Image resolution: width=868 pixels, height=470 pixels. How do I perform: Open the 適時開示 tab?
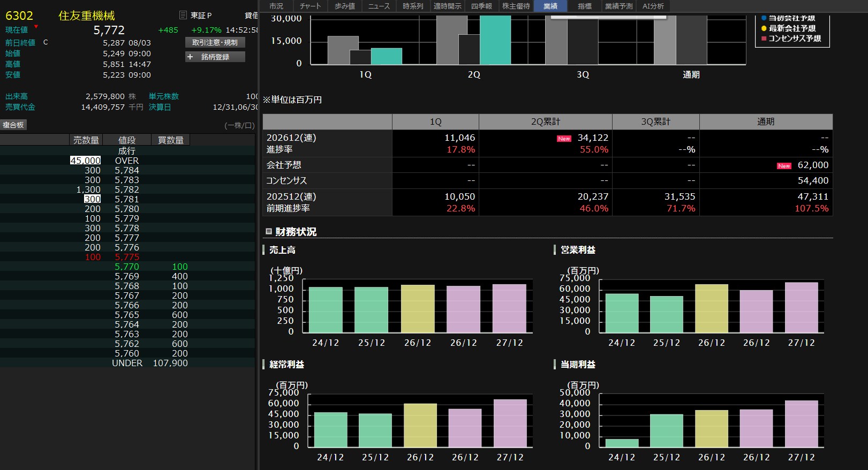coord(447,6)
